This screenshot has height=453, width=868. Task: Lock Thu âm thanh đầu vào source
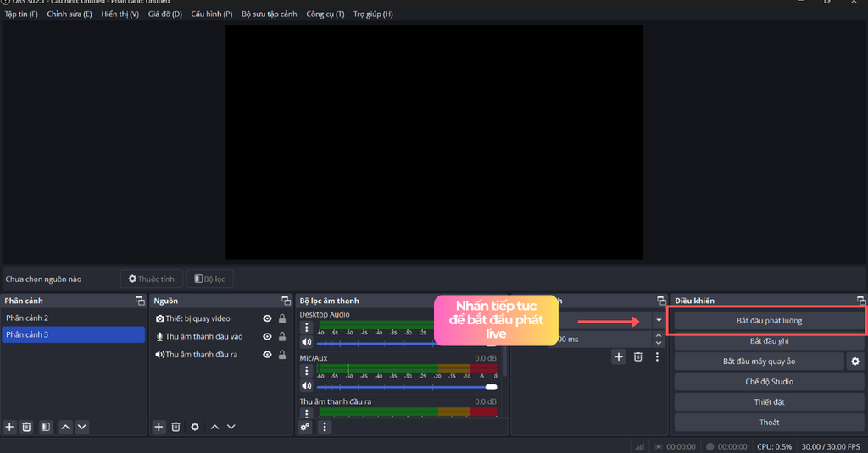pyautogui.click(x=282, y=336)
